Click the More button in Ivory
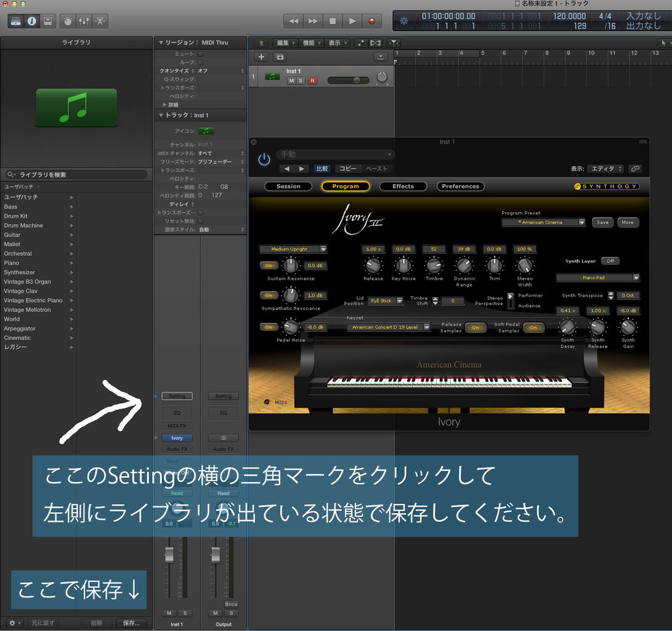 coord(628,222)
